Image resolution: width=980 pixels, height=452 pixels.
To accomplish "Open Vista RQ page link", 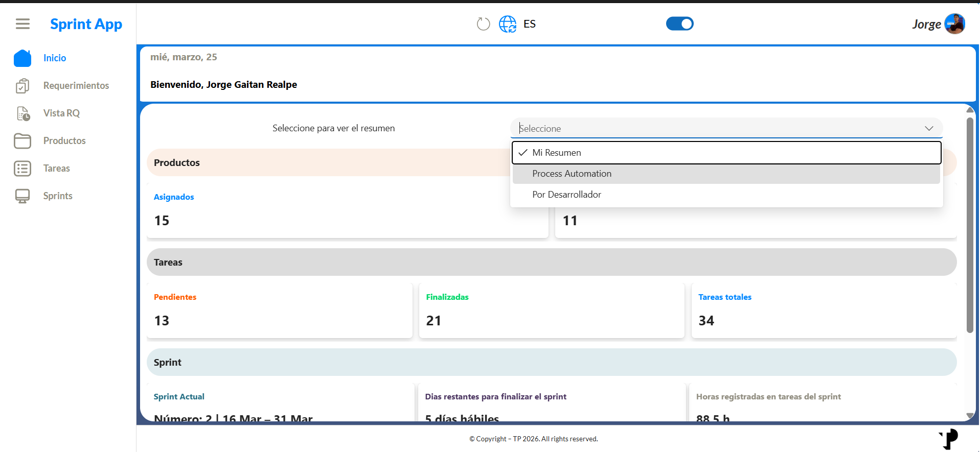I will pyautogui.click(x=61, y=113).
